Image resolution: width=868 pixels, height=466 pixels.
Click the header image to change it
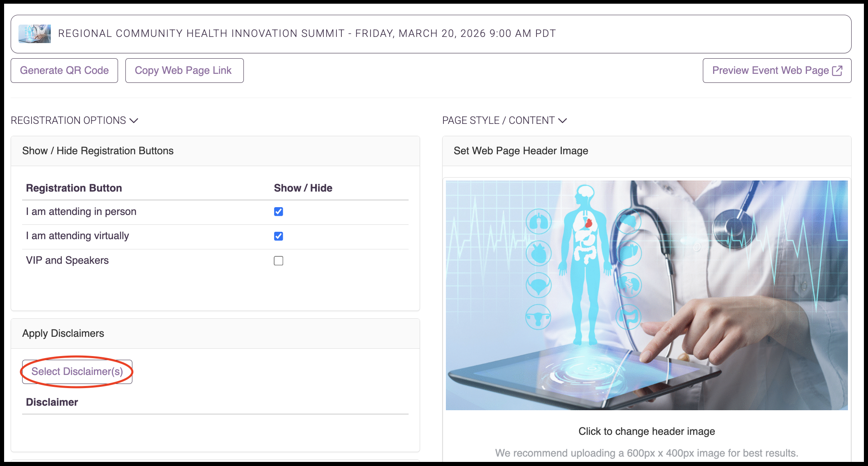pos(647,295)
